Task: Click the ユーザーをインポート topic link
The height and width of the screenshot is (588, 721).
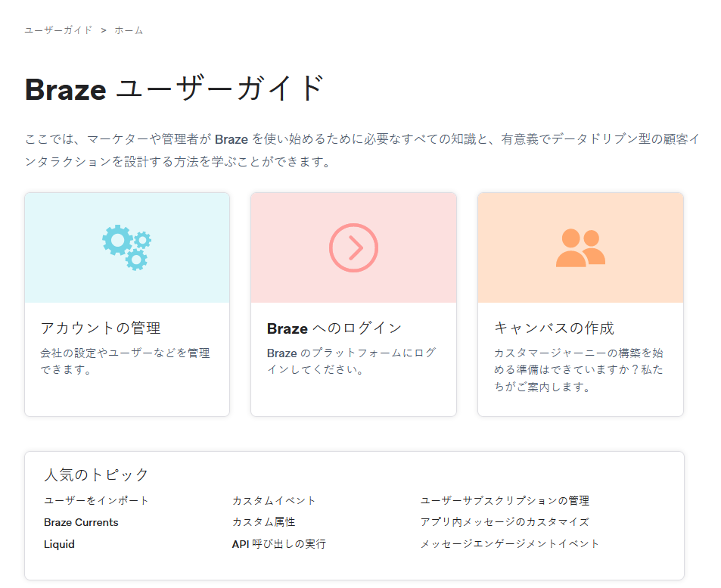Action: [96, 500]
